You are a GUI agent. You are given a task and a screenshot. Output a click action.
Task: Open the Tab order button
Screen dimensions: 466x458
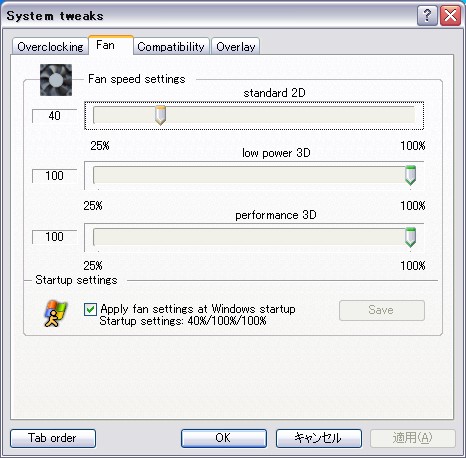(x=53, y=438)
